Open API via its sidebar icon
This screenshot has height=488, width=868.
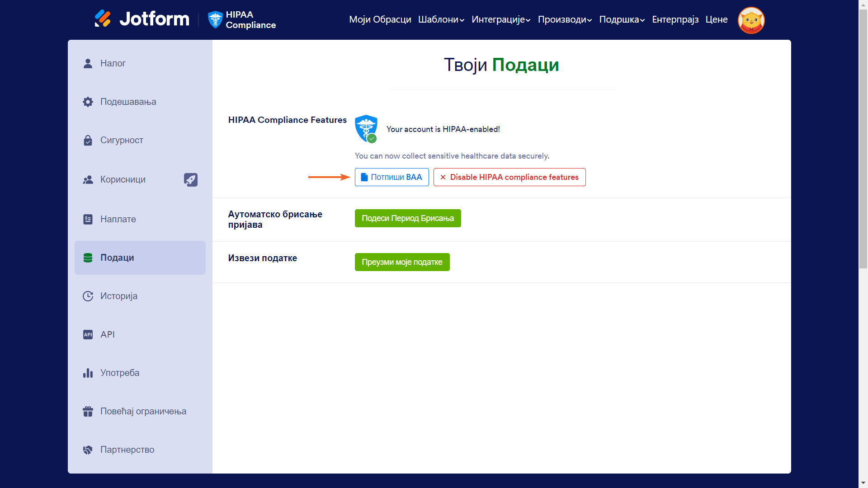coord(88,334)
